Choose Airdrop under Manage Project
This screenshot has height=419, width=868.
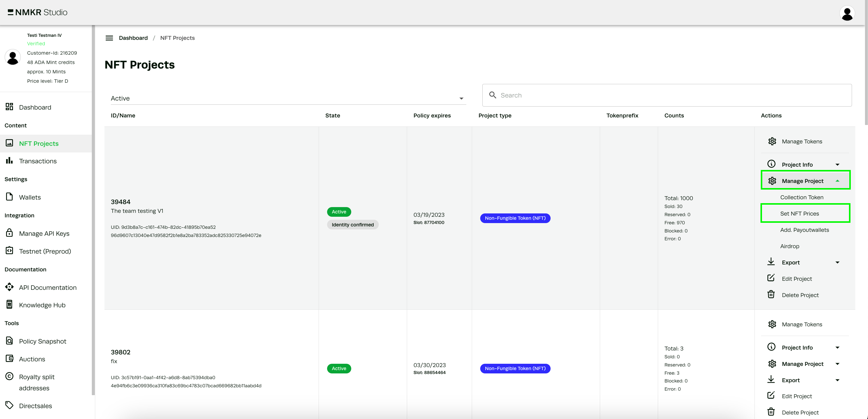(x=789, y=246)
